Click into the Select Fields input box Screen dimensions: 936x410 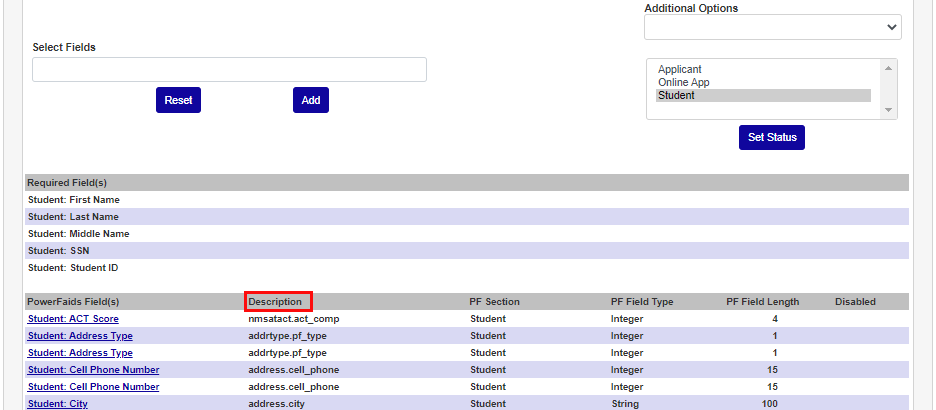click(229, 69)
